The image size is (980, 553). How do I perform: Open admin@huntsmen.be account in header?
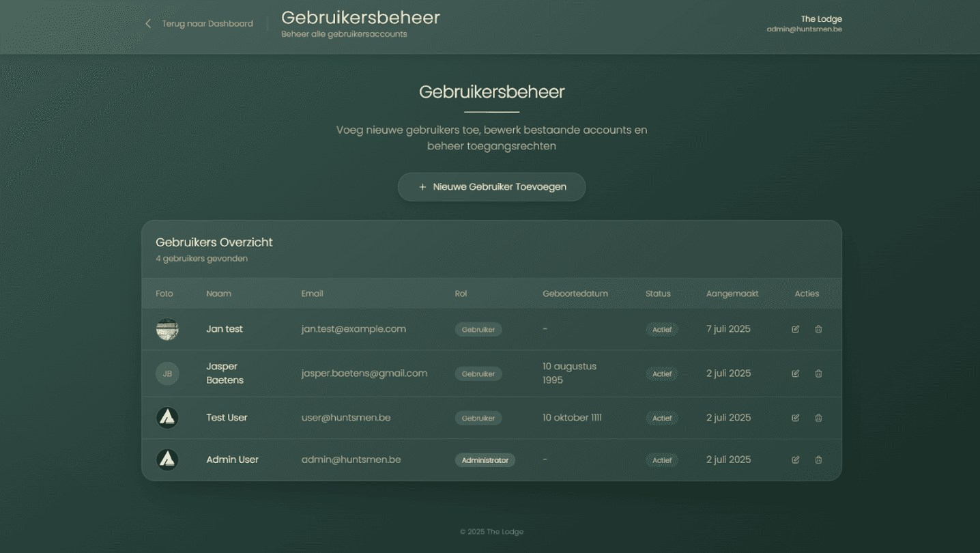pos(804,29)
